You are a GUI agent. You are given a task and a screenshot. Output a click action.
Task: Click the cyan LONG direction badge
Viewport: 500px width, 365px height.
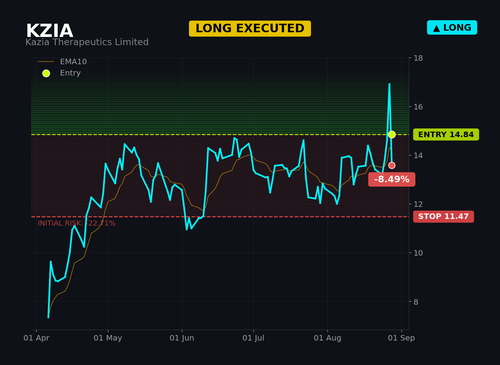[x=452, y=28]
